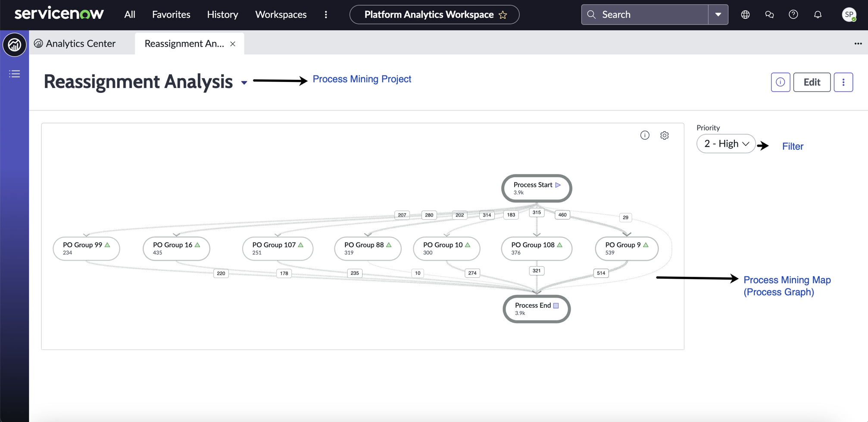The width and height of the screenshot is (868, 422).
Task: Select the Process End node
Action: point(537,309)
